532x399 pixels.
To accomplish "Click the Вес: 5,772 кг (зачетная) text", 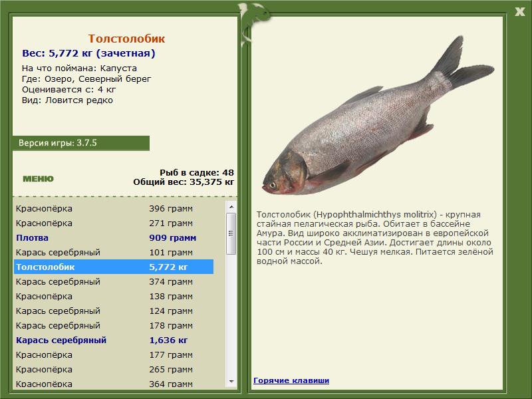I will [x=88, y=53].
